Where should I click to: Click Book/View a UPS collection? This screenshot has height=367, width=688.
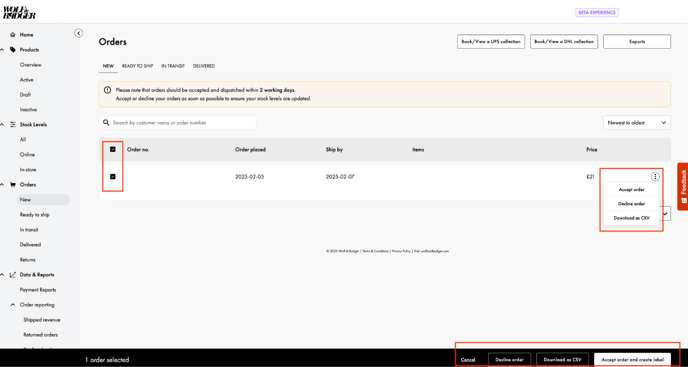pos(491,42)
